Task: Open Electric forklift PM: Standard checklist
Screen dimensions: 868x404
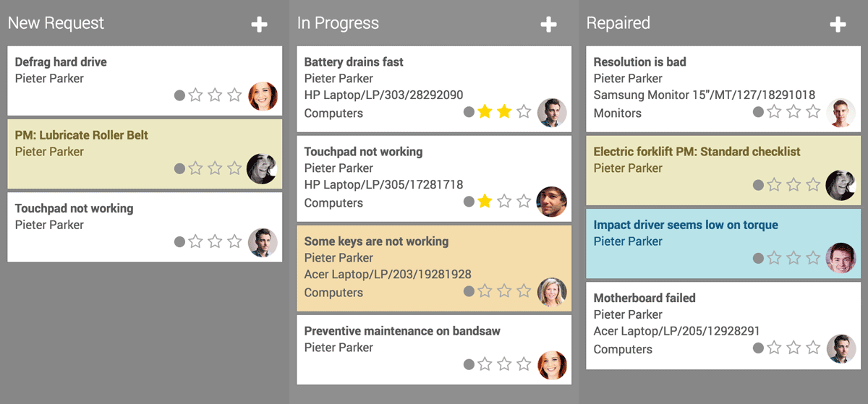Action: [697, 152]
